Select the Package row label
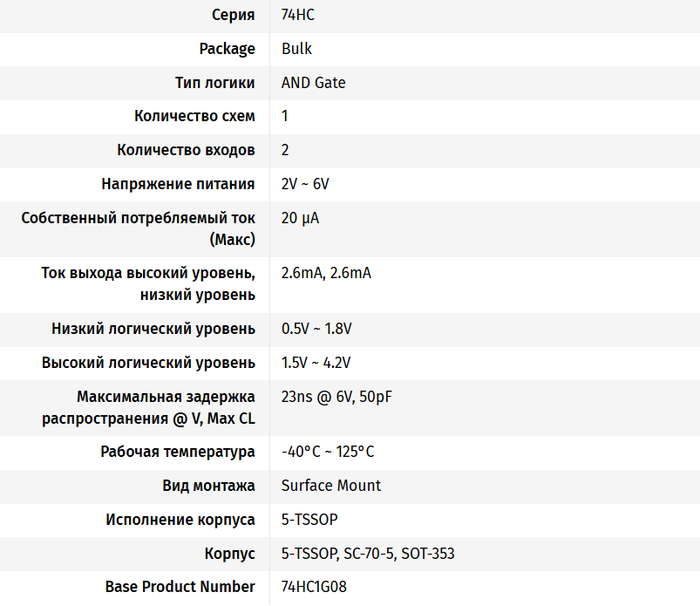Viewport: 700px width, 606px height. pos(227,49)
